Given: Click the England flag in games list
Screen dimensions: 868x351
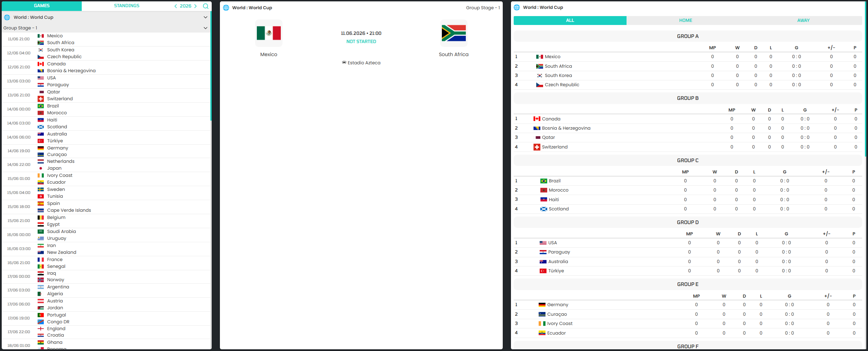Looking at the screenshot, I should point(41,329).
